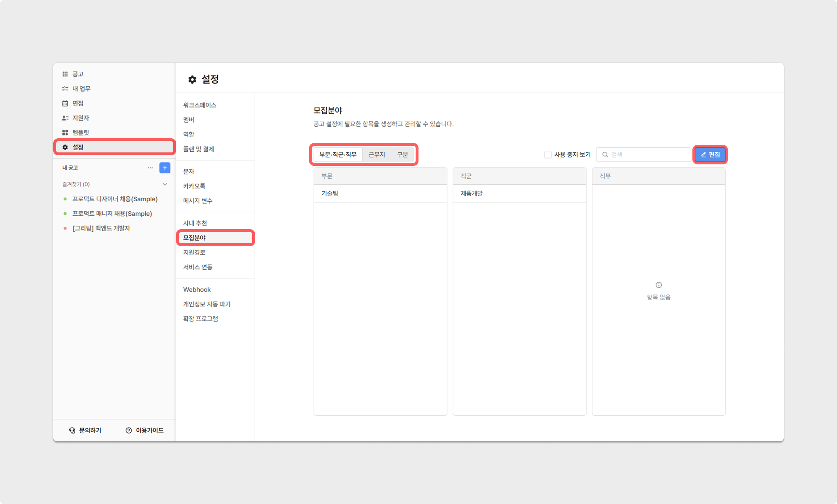
Task: Click the blue 편집 button
Action: tap(710, 155)
